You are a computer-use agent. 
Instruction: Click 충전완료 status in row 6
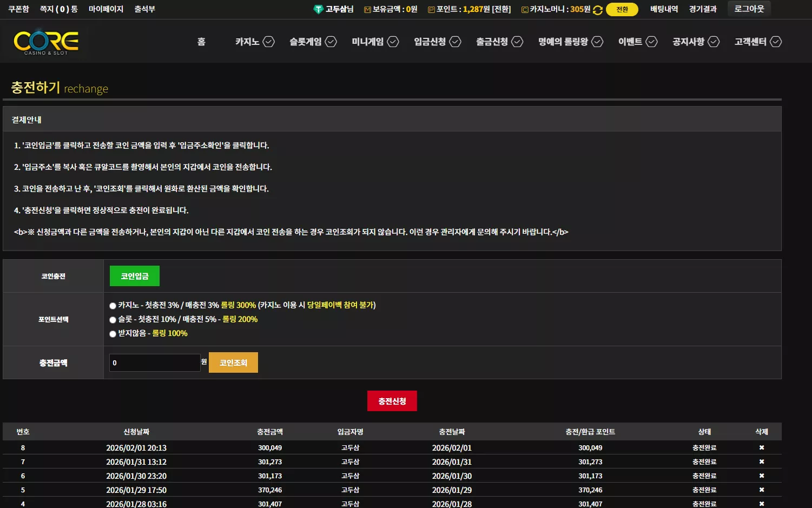click(704, 476)
